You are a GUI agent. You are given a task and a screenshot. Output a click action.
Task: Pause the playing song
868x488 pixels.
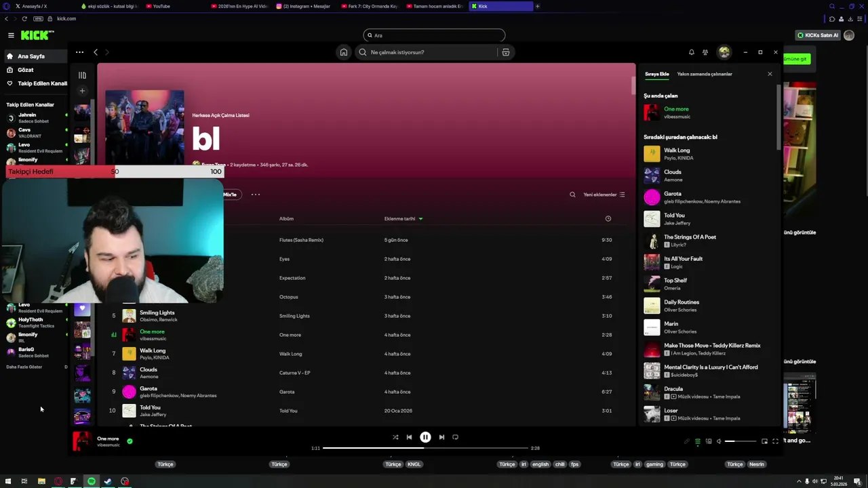425,437
